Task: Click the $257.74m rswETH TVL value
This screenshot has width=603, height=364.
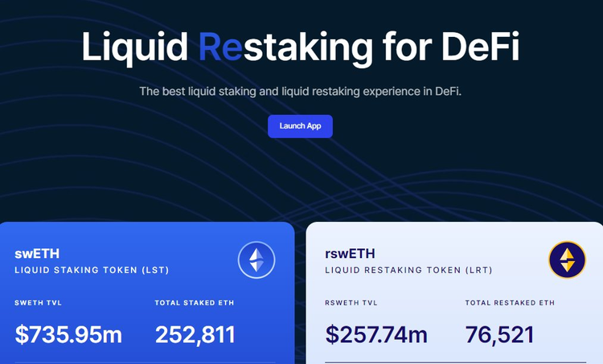Action: click(x=377, y=334)
